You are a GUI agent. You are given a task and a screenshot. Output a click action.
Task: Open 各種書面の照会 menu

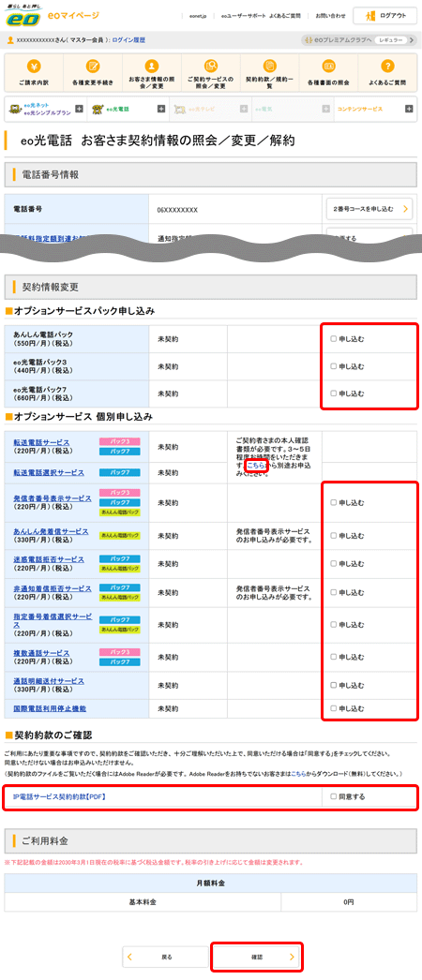(x=328, y=72)
